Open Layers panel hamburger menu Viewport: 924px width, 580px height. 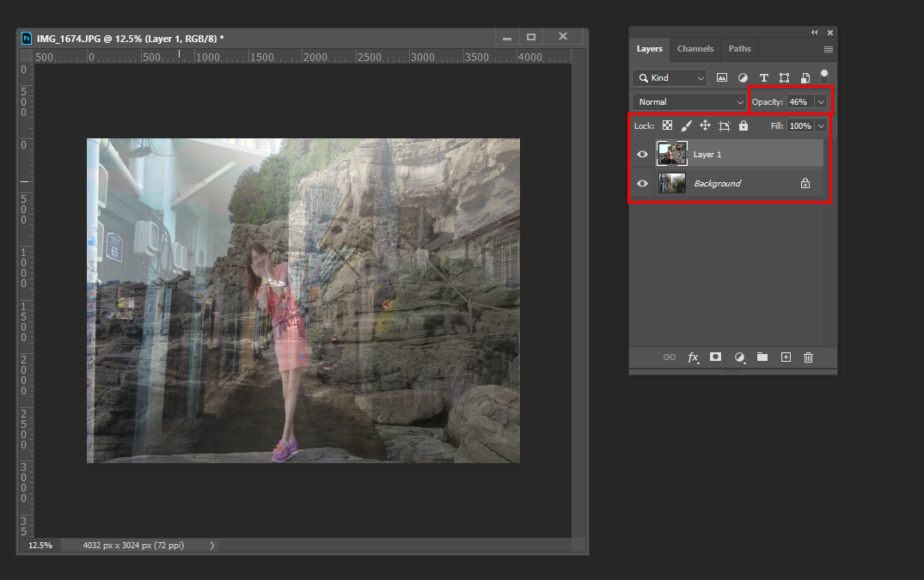point(828,49)
